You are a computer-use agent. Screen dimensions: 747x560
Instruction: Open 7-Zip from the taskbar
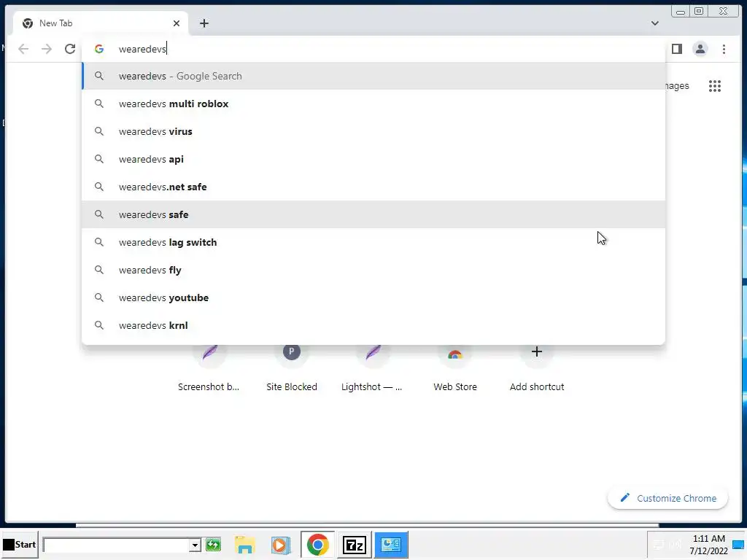click(354, 545)
